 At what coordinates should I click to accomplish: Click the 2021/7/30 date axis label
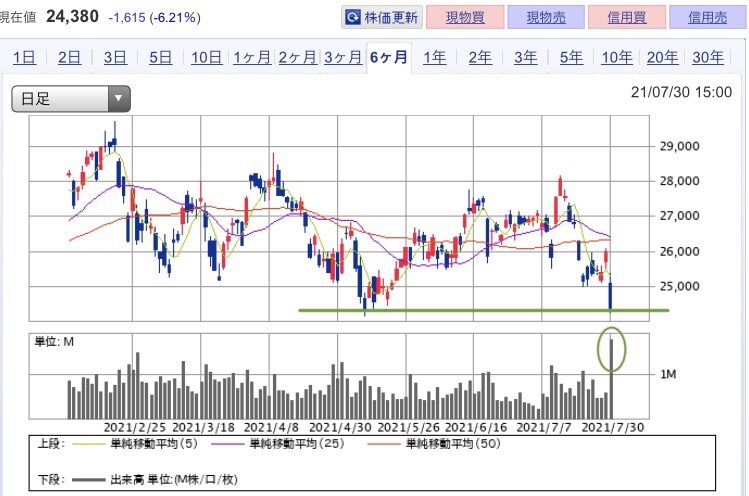tap(613, 427)
